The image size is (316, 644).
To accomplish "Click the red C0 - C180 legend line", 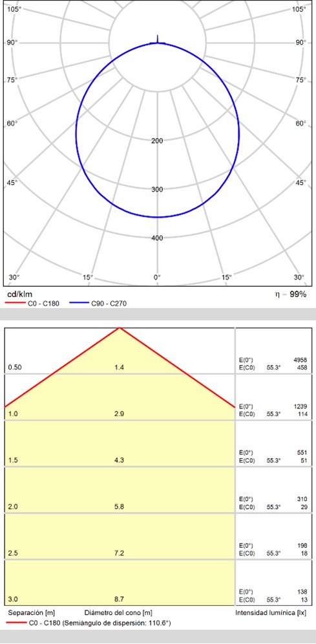I will tap(15, 304).
